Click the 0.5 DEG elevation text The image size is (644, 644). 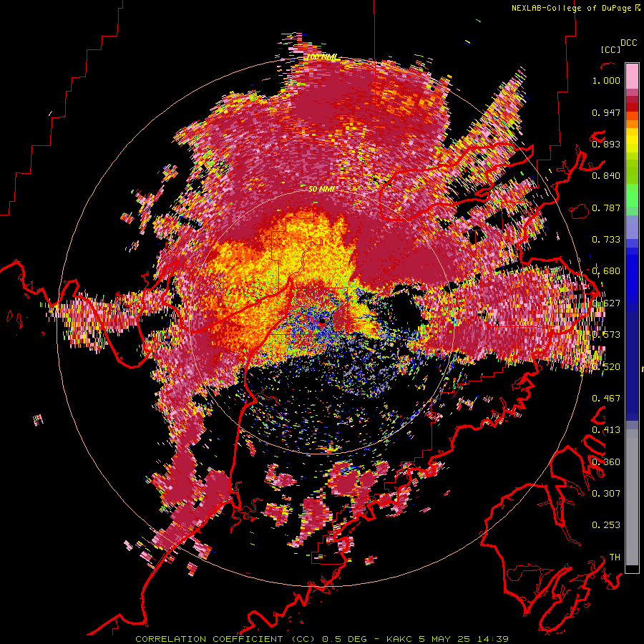click(346, 639)
